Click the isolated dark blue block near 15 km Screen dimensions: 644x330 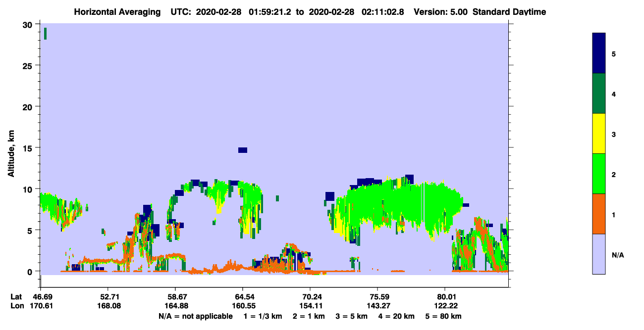tap(243, 150)
